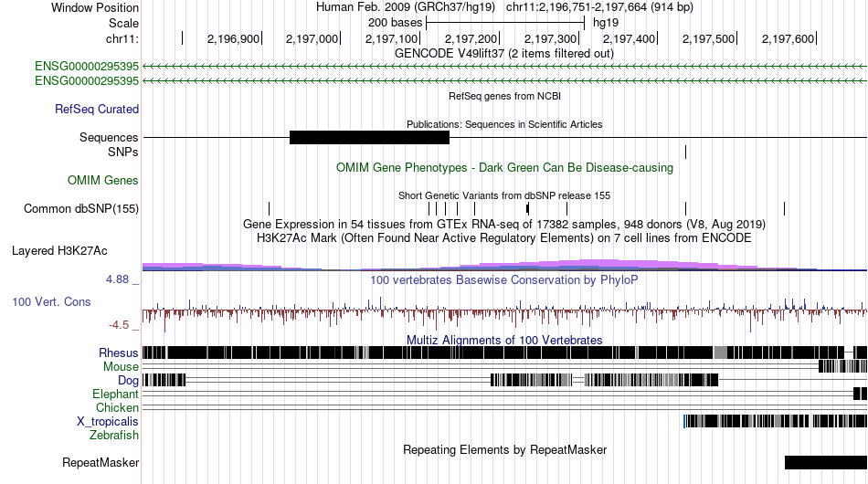Click the PhyloP 4.88 upper scale value
868x484 pixels.
(117, 279)
